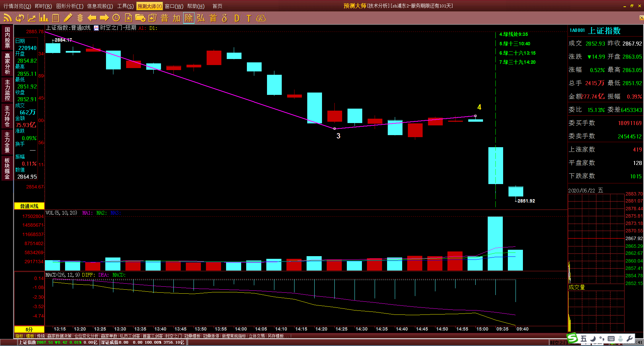
Task: Toggle the IME moon night-mode icon
Action: click(593, 339)
